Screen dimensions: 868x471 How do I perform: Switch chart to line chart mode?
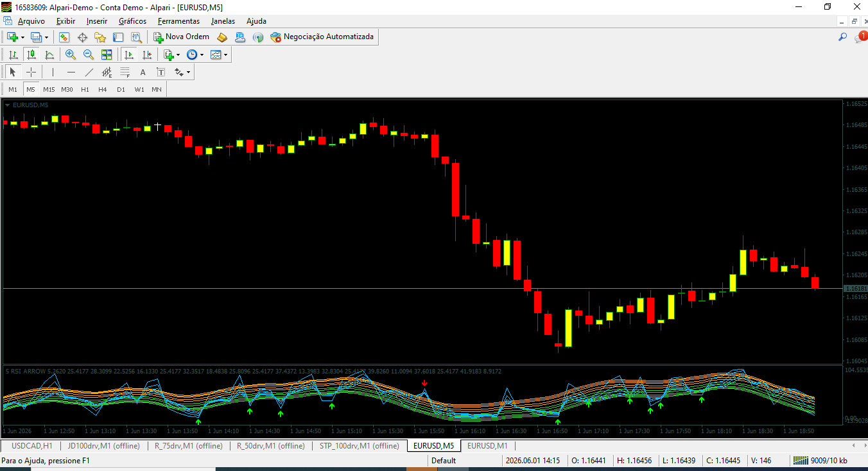[x=49, y=55]
